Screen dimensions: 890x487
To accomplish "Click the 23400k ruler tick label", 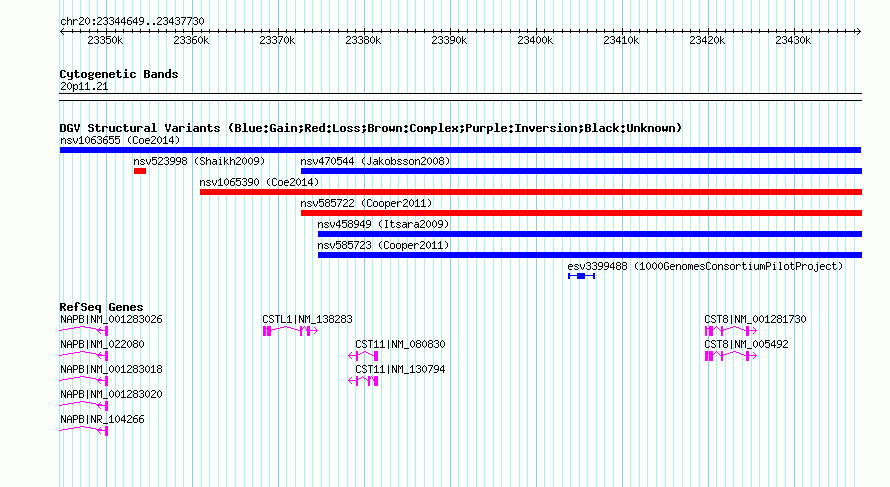I will coord(535,41).
